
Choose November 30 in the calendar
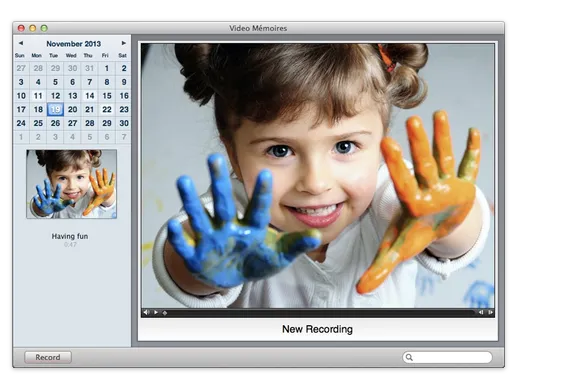tap(124, 123)
